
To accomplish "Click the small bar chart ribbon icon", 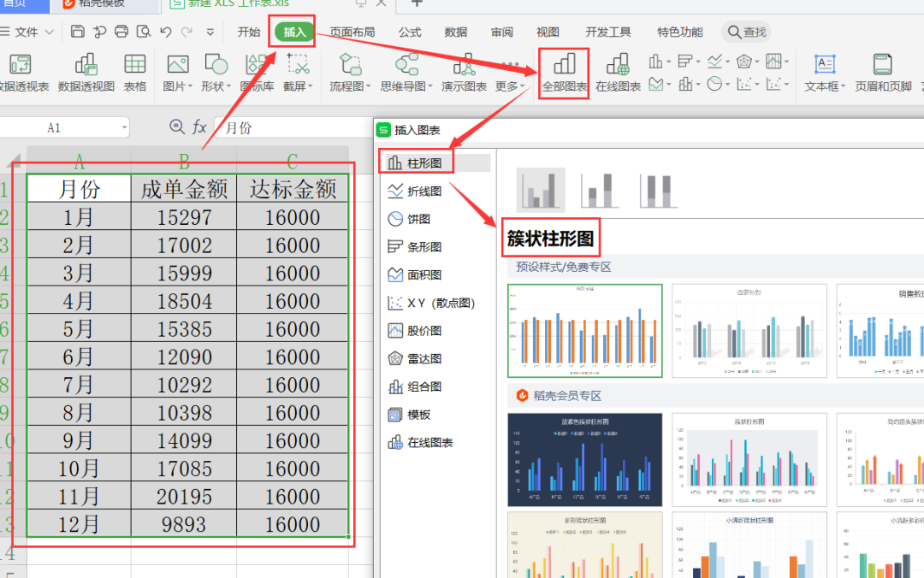I will (685, 62).
